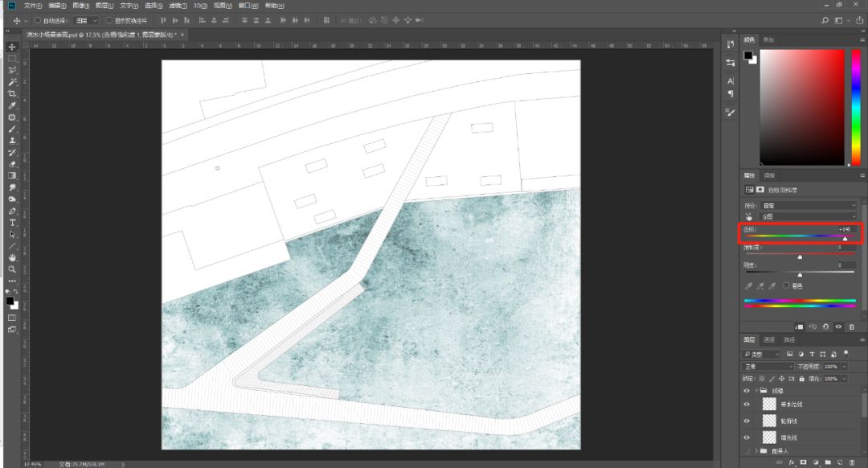Open collapsed History panel icon
This screenshot has width=868, height=468.
730,44
